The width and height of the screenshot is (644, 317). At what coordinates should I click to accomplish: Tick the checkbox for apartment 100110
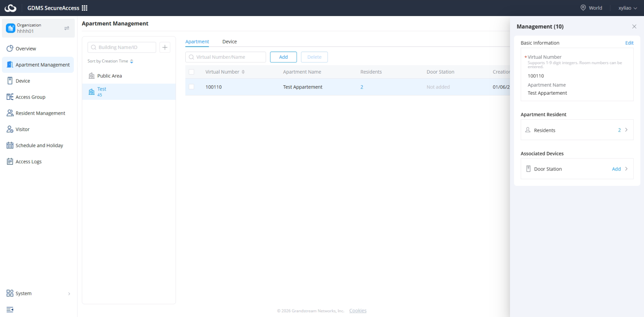[x=192, y=87]
